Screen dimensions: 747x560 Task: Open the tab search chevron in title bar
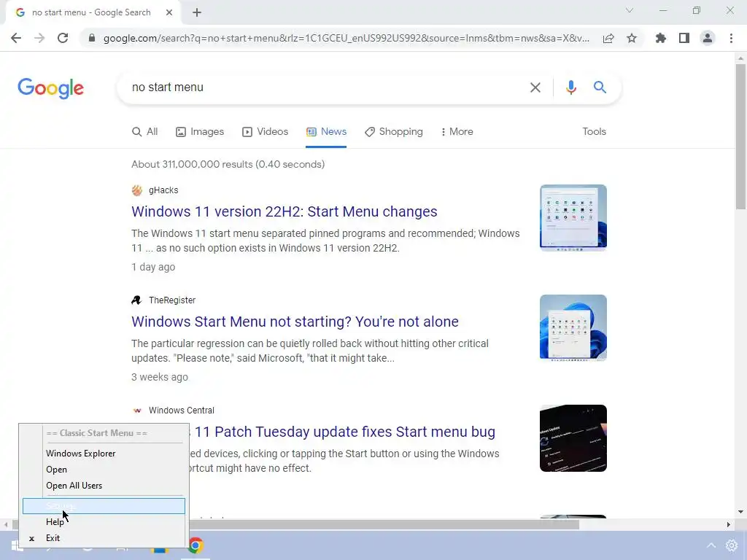630,10
